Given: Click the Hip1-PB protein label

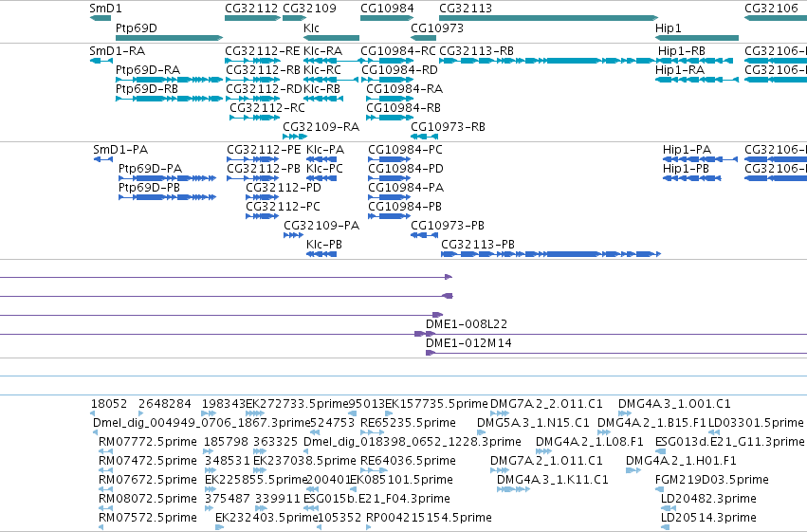Looking at the screenshot, I should [686, 168].
